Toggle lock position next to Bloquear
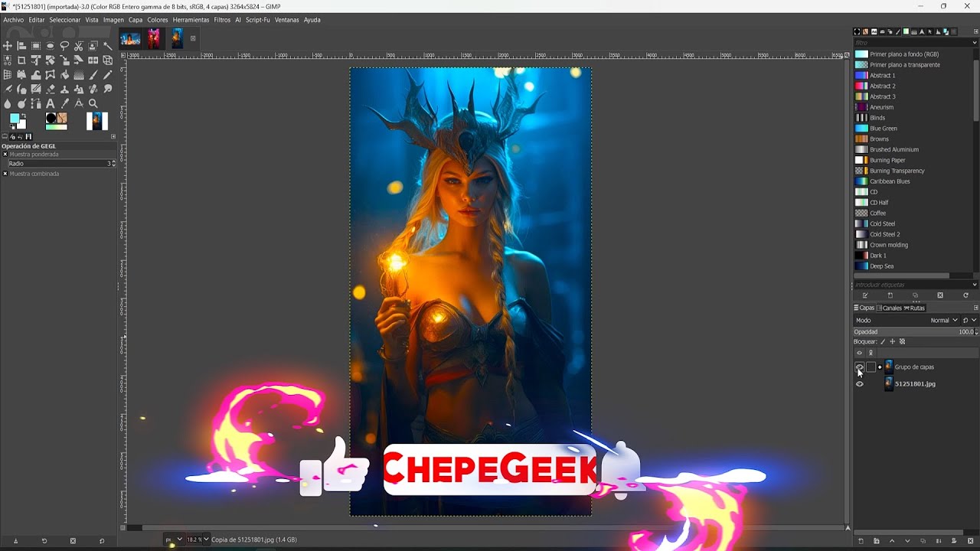Viewport: 980px width, 551px height. 893,341
